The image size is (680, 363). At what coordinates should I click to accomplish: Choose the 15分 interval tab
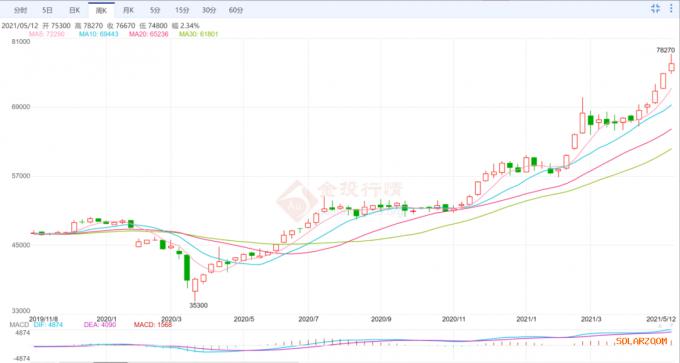pyautogui.click(x=182, y=10)
